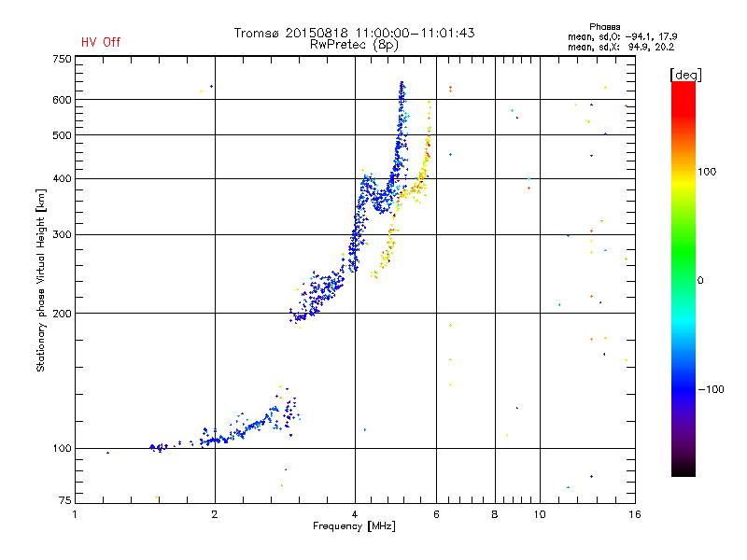Click the y-axis value "200"
747x560 pixels.
62,314
